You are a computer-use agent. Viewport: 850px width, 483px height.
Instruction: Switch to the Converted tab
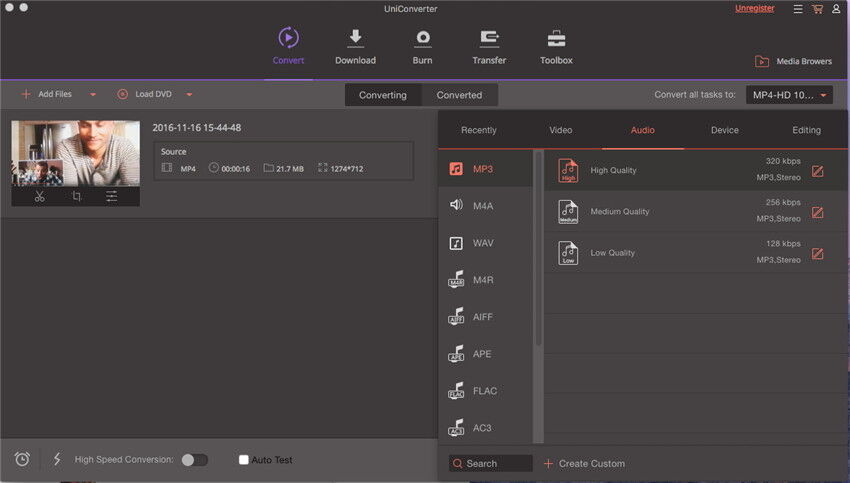pos(459,95)
